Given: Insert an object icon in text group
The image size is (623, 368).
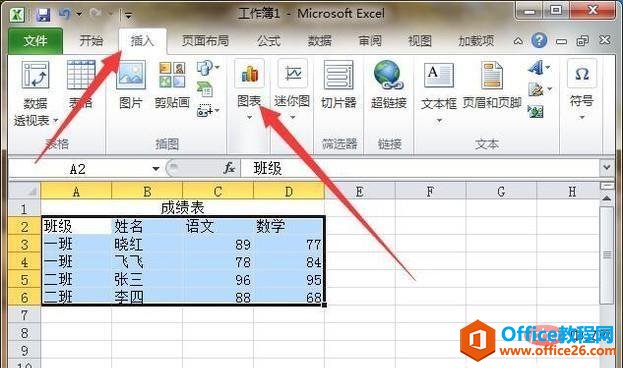Looking at the screenshot, I should 535,111.
